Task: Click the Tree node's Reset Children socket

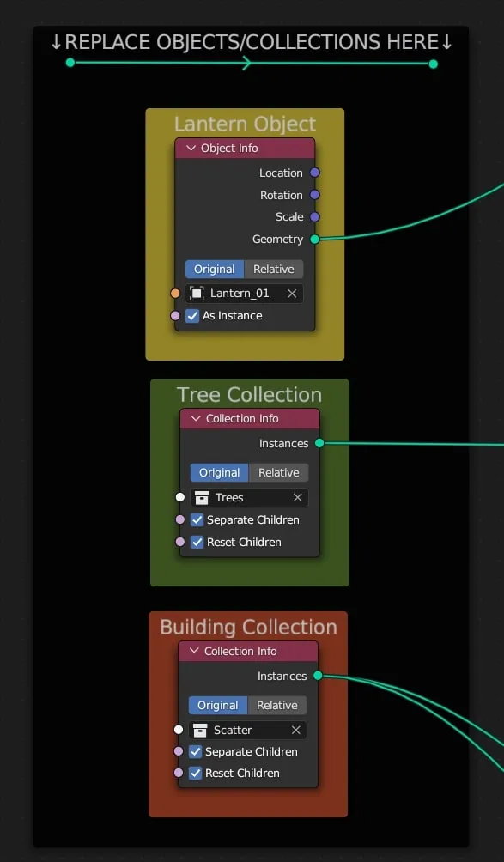Action: click(x=180, y=543)
